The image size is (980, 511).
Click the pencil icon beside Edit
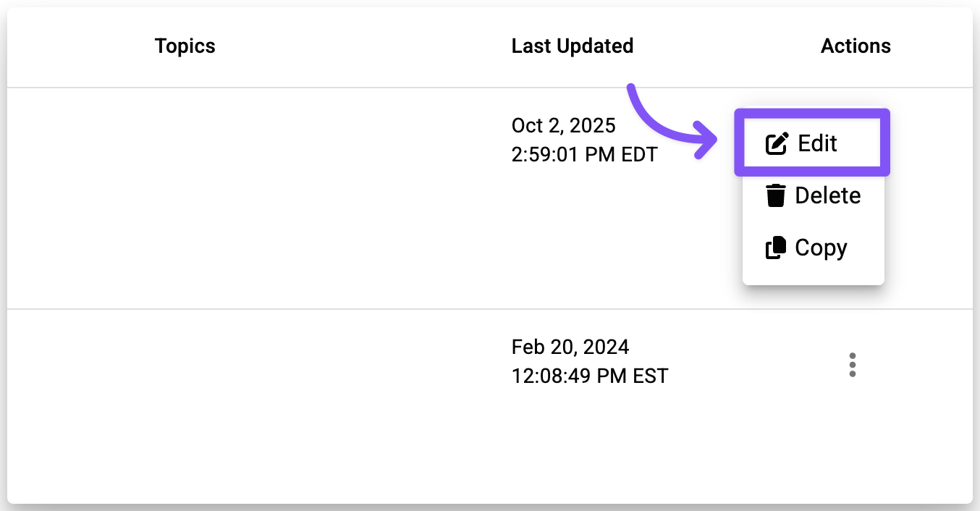coord(777,144)
